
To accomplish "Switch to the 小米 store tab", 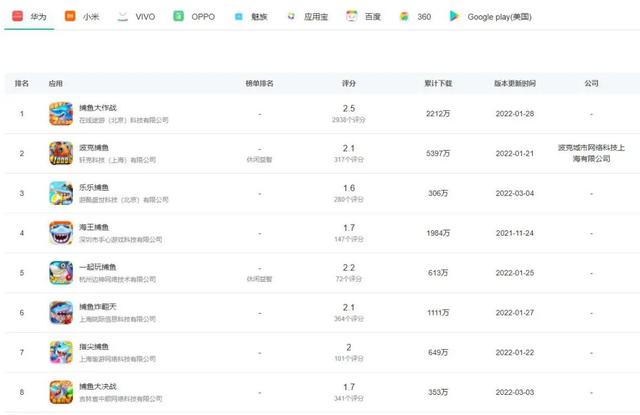I will (84, 17).
